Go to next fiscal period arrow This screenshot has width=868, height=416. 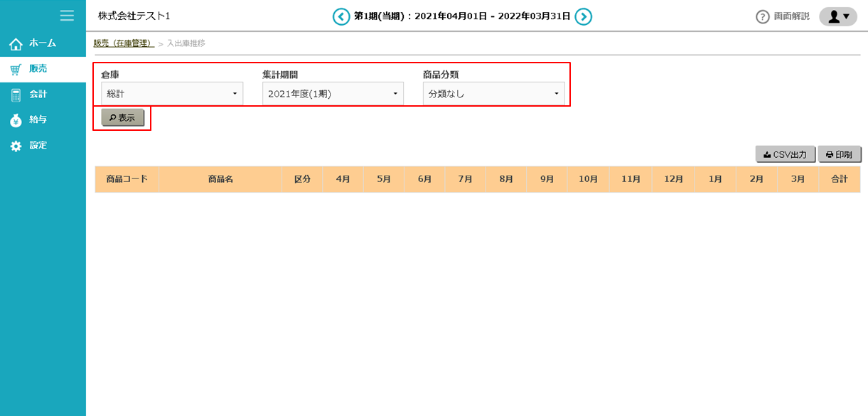click(x=584, y=16)
